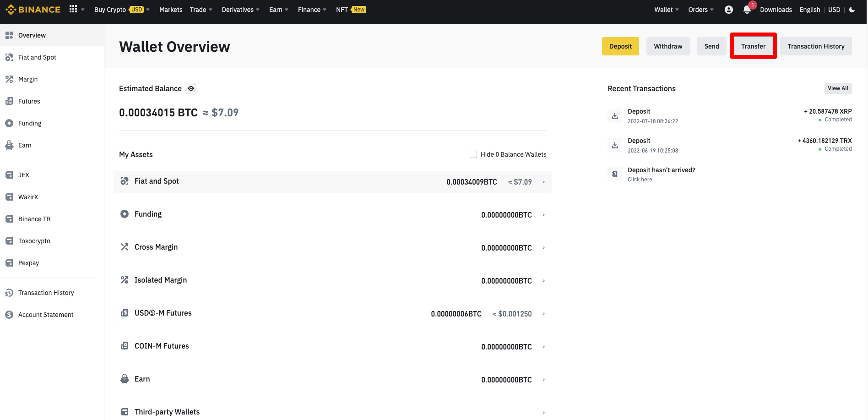
Task: Toggle the Estimated Balance eye icon
Action: (191, 88)
